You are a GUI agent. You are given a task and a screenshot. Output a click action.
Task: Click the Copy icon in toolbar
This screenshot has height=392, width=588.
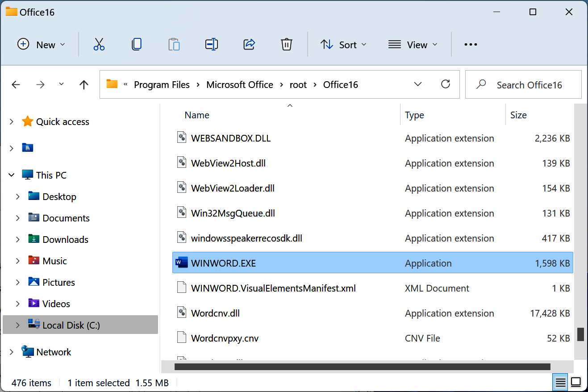[x=137, y=44]
